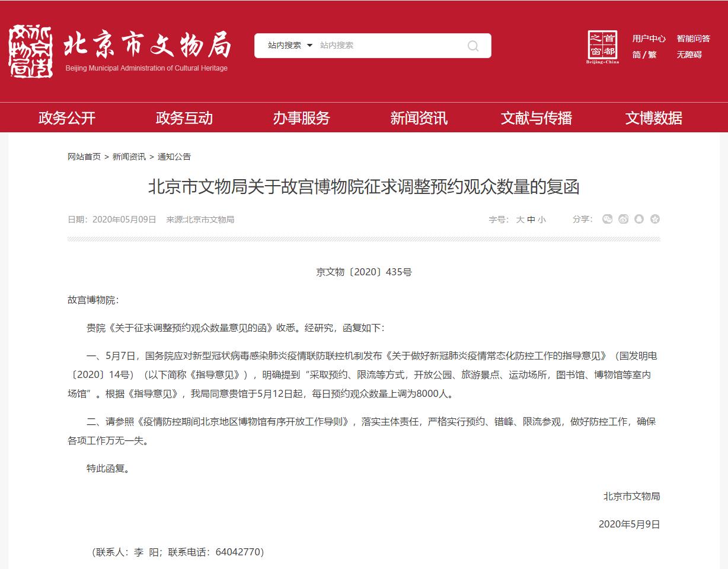The height and width of the screenshot is (569, 728).
Task: Open the 文献与传播 menu
Action: tap(537, 117)
